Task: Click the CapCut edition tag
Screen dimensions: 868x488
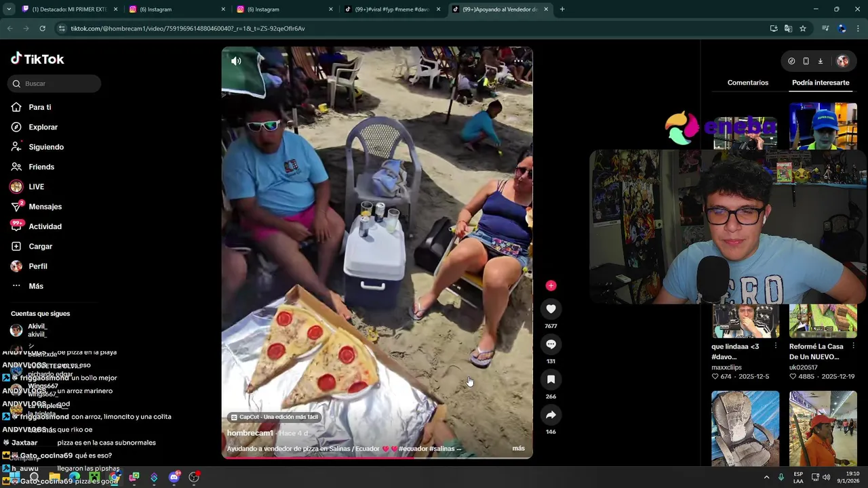Action: pos(275,417)
